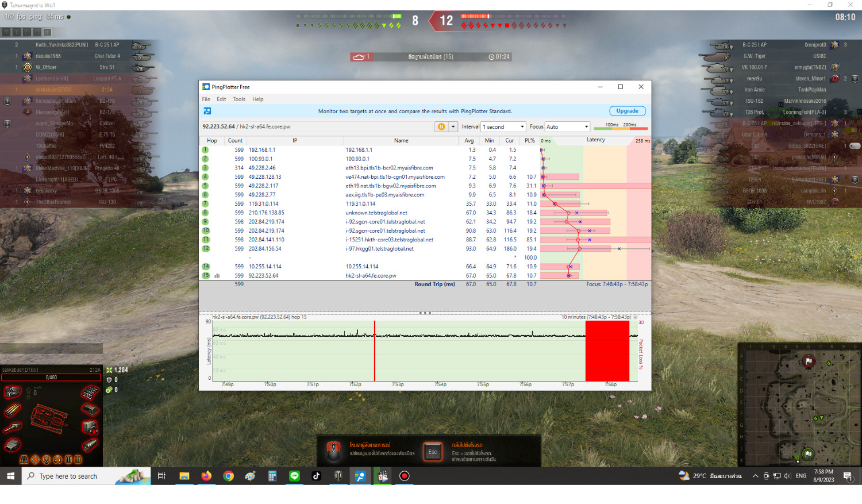Image resolution: width=862 pixels, height=504 pixels.
Task: Open the network status tray icon
Action: [x=777, y=476]
